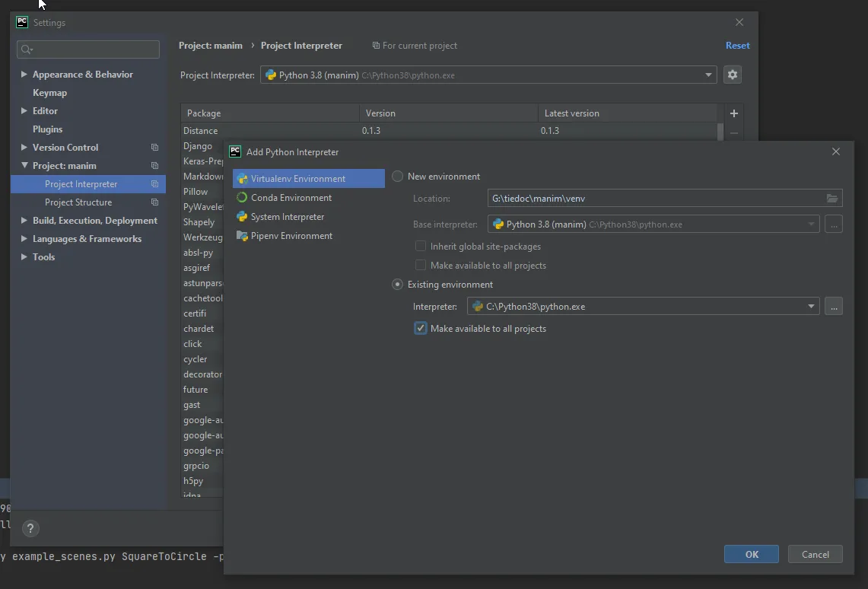Click the copy icon beside Project: manim
This screenshot has width=868, height=589.
tap(155, 166)
